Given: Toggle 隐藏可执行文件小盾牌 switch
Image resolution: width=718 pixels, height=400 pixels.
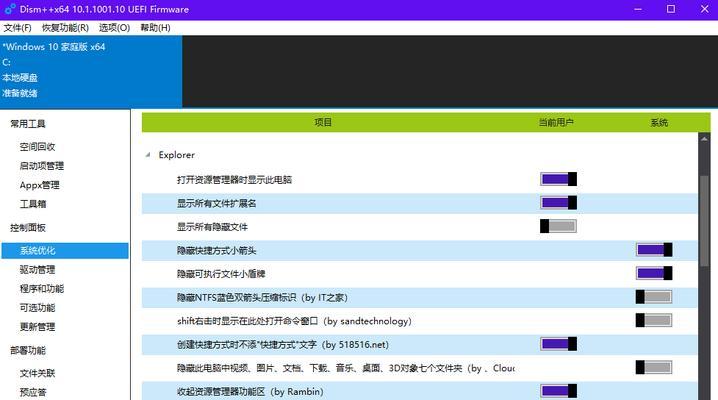Looking at the screenshot, I should click(654, 273).
